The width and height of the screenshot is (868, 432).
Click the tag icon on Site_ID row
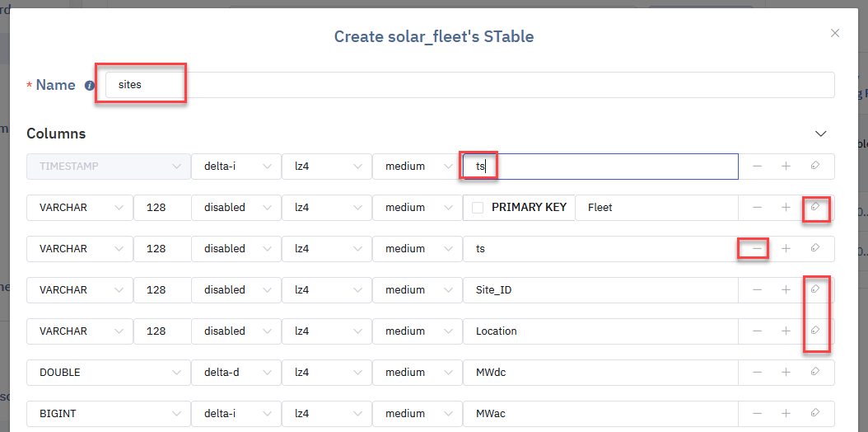(x=814, y=289)
